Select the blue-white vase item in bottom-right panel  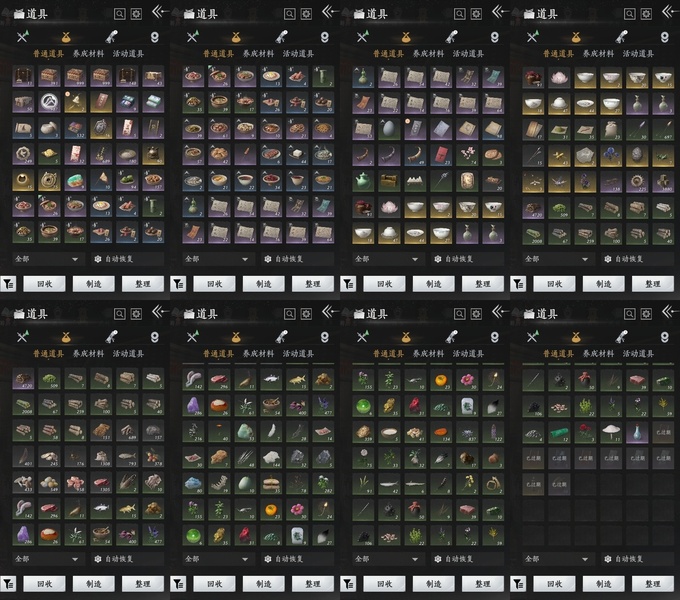click(x=638, y=431)
